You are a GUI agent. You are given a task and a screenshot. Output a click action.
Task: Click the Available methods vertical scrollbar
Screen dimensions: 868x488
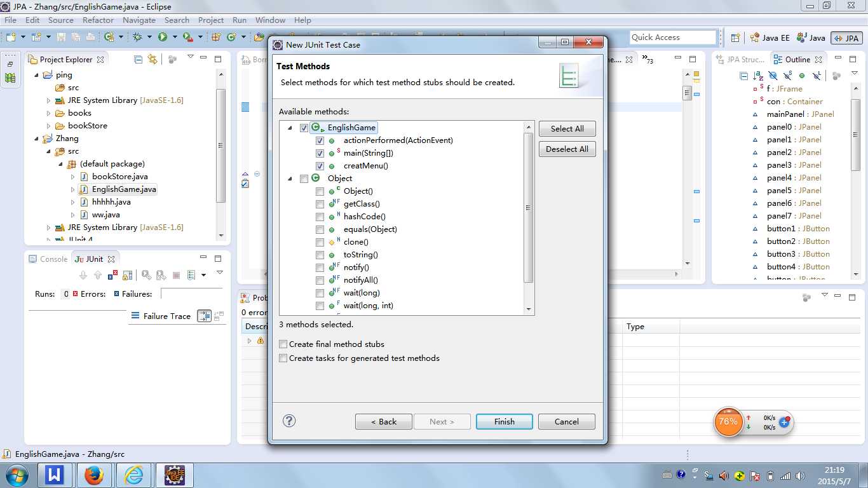tap(529, 208)
